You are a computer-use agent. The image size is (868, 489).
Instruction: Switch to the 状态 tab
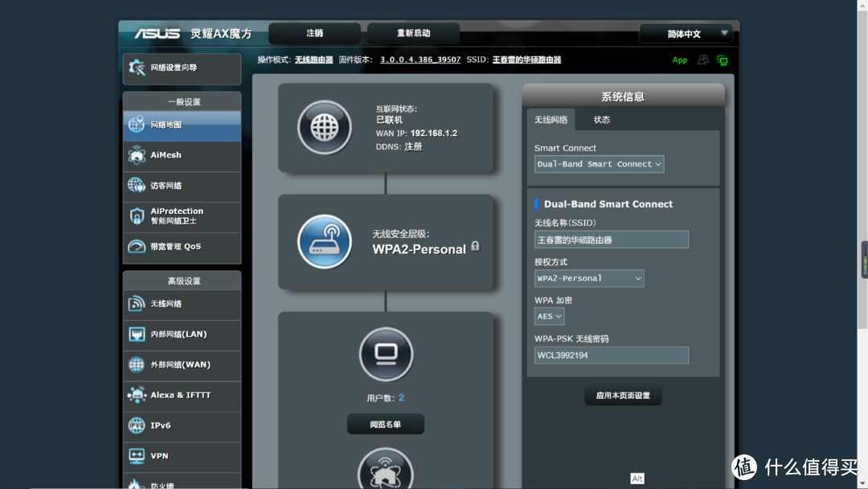click(601, 119)
